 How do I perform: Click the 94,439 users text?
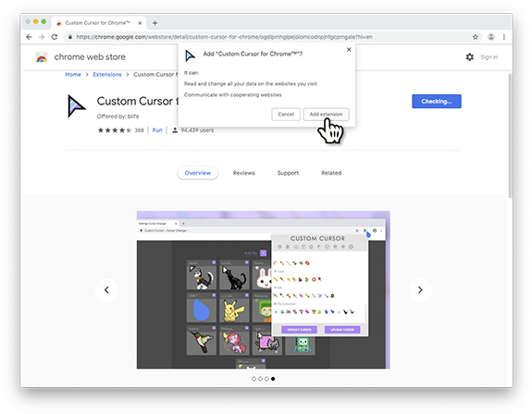197,130
